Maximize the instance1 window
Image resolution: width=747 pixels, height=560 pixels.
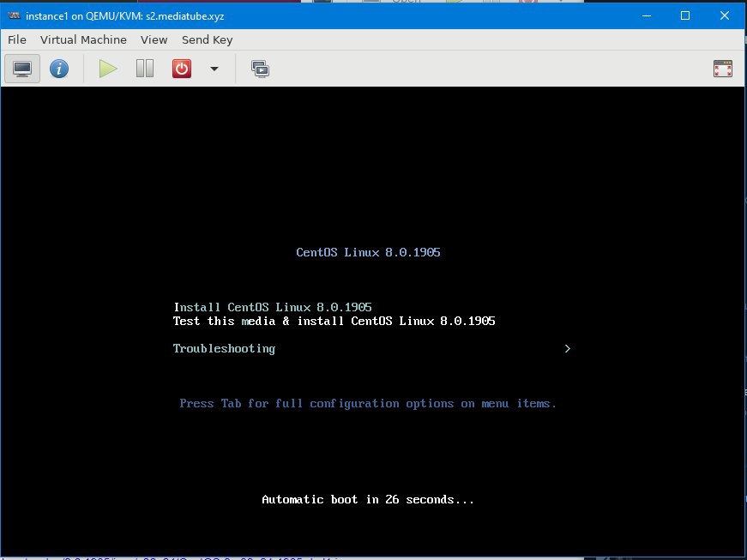[x=685, y=15]
